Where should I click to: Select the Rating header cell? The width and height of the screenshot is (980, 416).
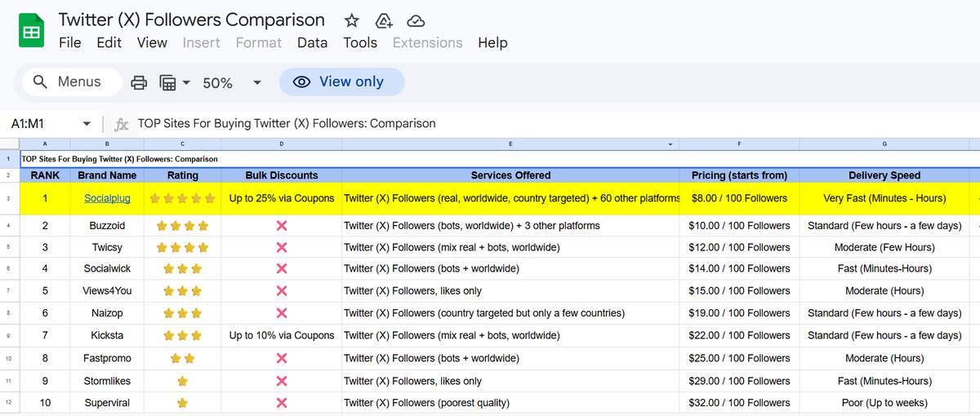[x=182, y=175]
